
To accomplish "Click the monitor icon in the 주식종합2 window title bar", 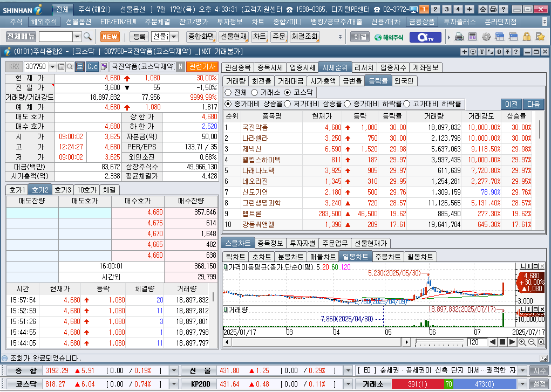I will (x=473, y=52).
